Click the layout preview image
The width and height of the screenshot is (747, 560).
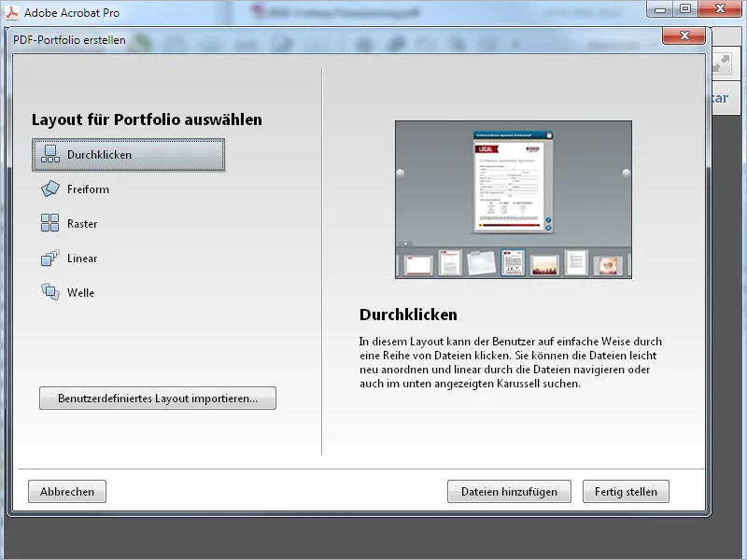(513, 200)
